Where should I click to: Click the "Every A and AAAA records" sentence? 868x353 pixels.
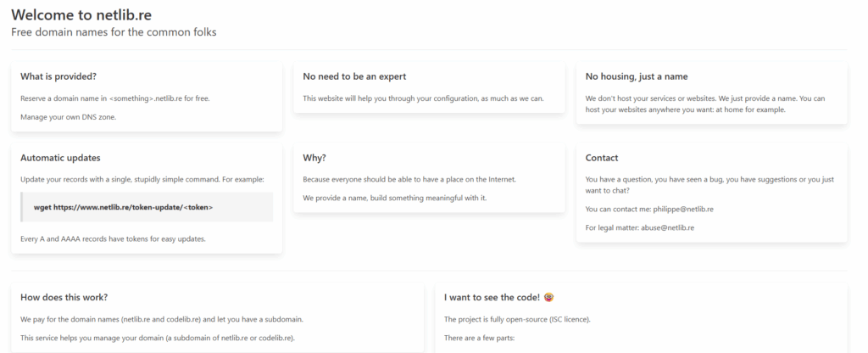[113, 238]
